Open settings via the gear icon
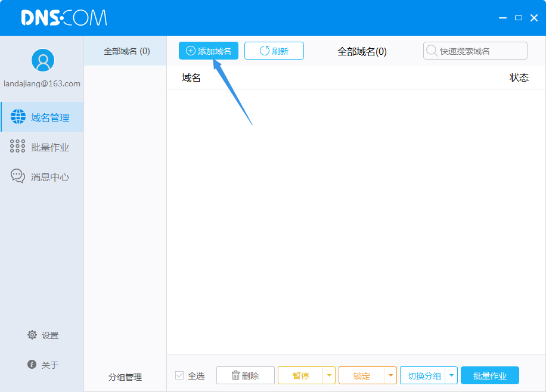Viewport: 546px width, 392px height. [x=32, y=335]
